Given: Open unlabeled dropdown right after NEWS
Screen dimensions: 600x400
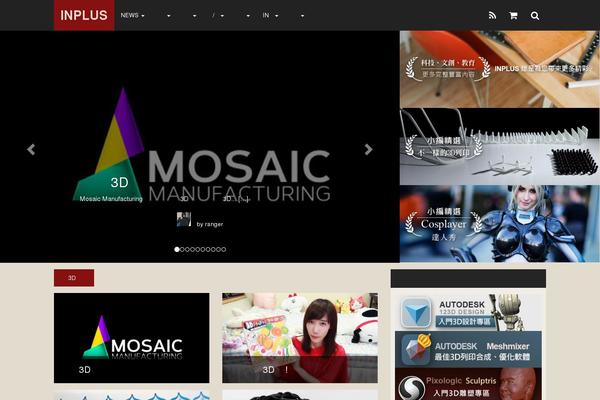Looking at the screenshot, I should 168,16.
